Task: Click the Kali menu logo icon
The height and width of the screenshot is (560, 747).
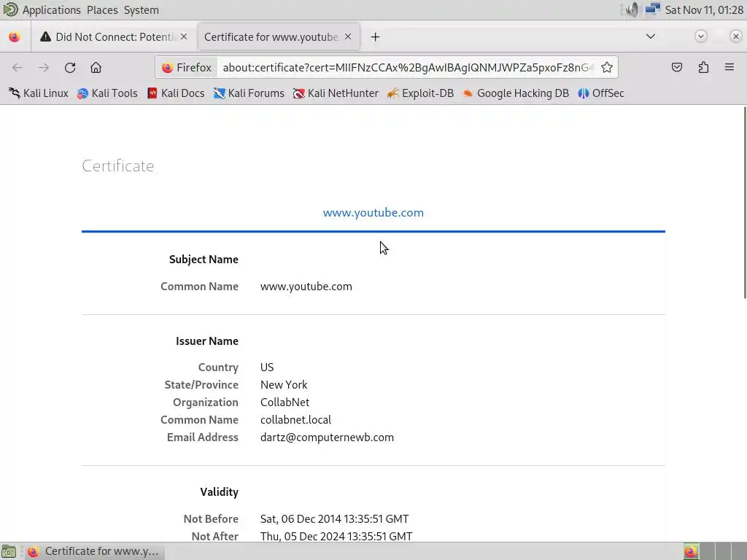Action: pos(10,9)
